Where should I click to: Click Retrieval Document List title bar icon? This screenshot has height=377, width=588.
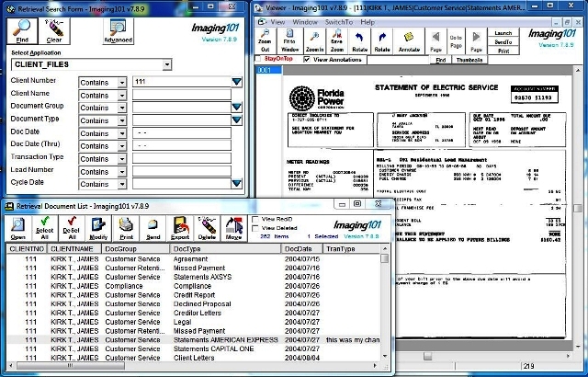click(10, 206)
